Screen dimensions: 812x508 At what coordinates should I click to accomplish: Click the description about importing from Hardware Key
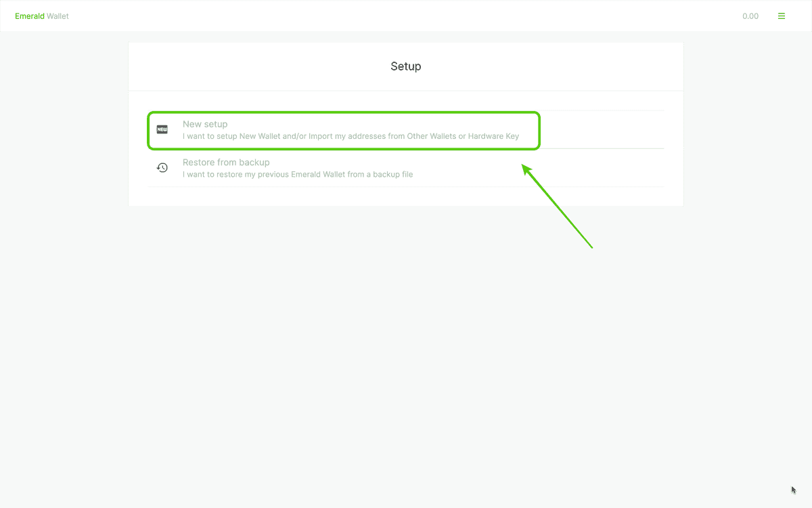point(351,136)
